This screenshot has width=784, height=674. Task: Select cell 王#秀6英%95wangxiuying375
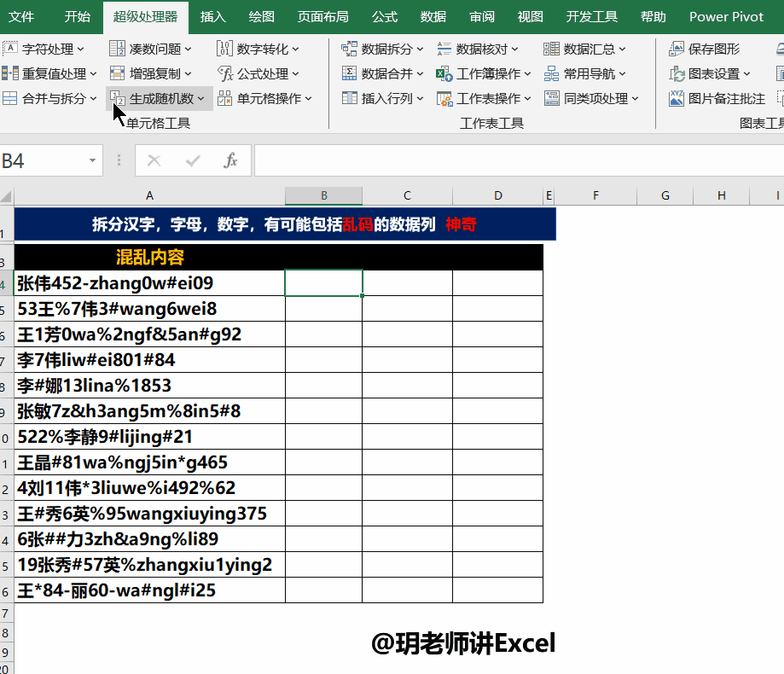pyautogui.click(x=149, y=514)
